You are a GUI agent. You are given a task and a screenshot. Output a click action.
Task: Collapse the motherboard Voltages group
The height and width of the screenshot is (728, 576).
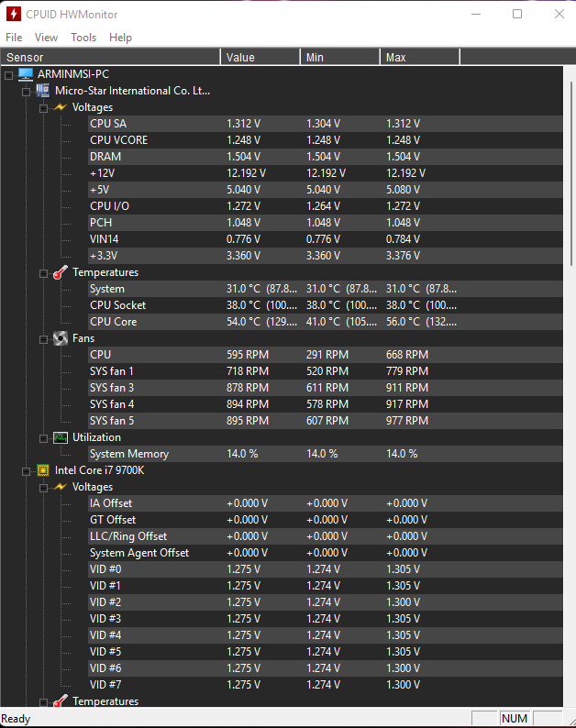43,108
